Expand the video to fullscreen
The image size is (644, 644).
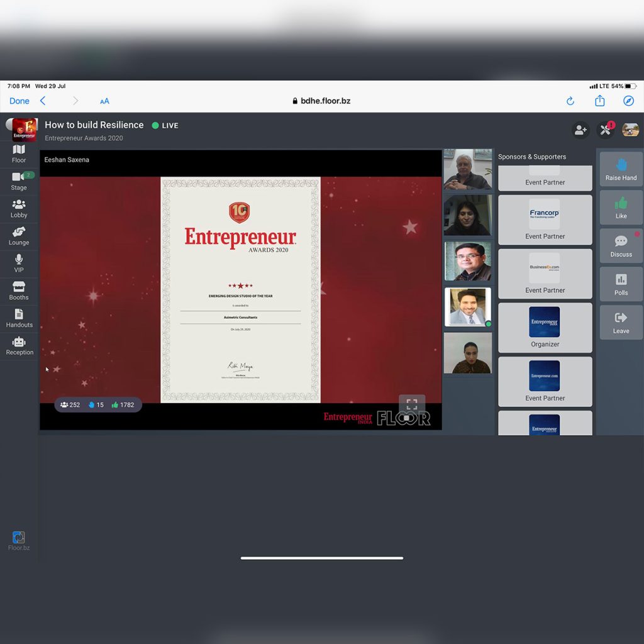point(412,404)
